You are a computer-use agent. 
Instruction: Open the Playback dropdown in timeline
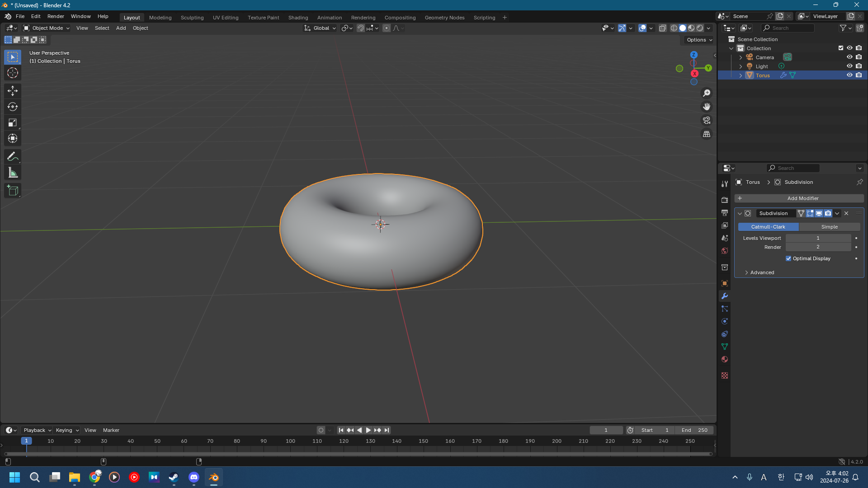click(37, 430)
